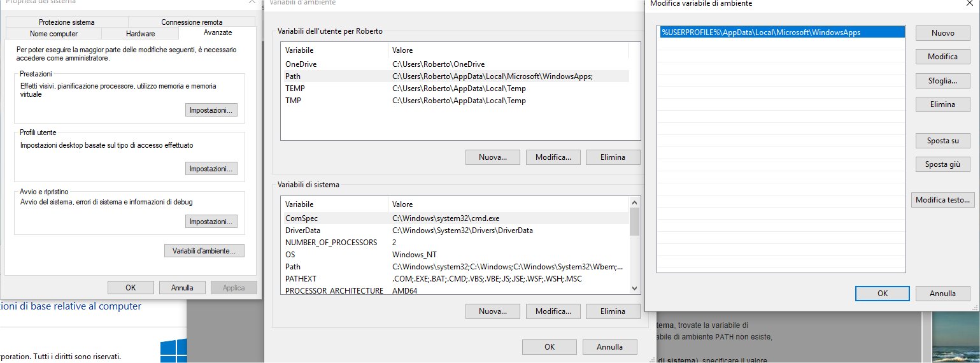The width and height of the screenshot is (980, 363).
Task: Switch to the Connessione remota tab
Action: coord(192,22)
